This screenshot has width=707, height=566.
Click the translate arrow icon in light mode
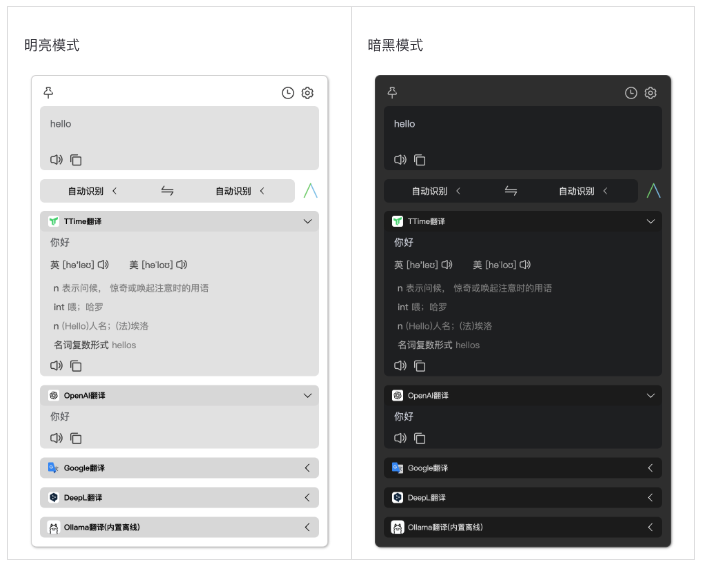click(311, 190)
